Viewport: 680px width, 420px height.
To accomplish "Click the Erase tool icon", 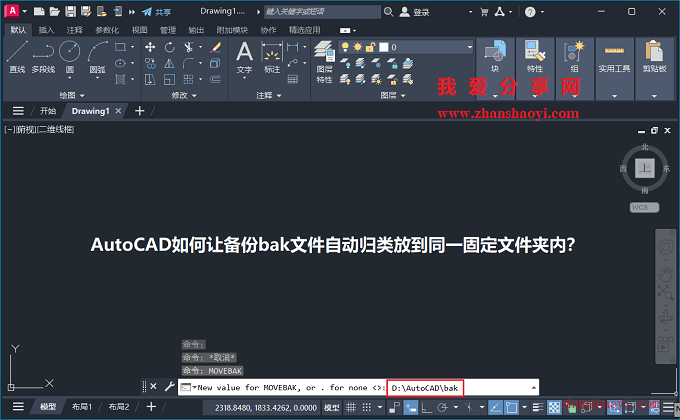I will (216, 47).
